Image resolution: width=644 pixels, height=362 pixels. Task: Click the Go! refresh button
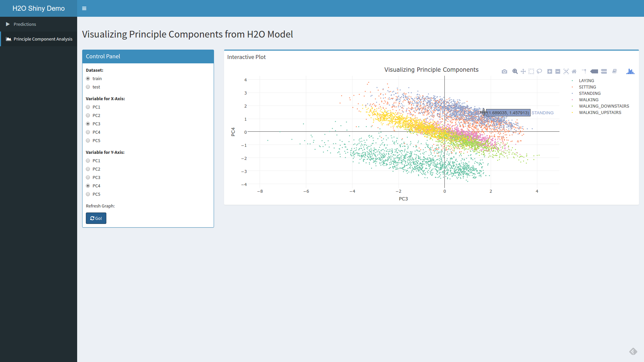96,218
